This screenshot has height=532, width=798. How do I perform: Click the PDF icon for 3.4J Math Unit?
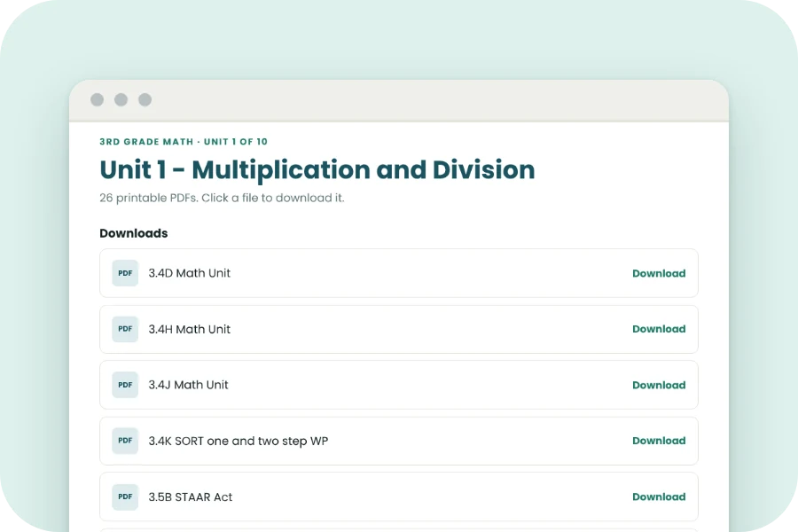[x=125, y=385]
